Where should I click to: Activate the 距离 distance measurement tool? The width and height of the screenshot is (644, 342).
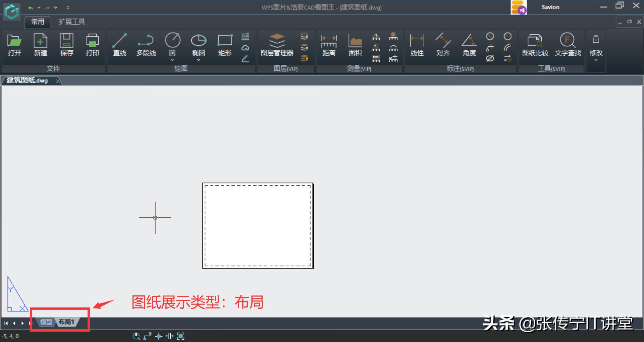[329, 45]
